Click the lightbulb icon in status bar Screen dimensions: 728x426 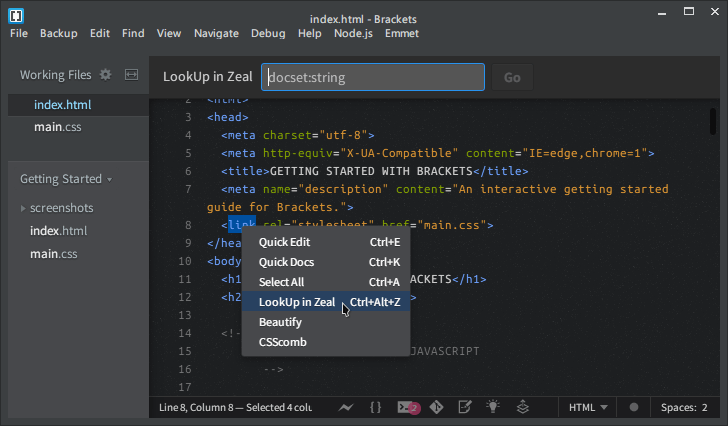(493, 407)
